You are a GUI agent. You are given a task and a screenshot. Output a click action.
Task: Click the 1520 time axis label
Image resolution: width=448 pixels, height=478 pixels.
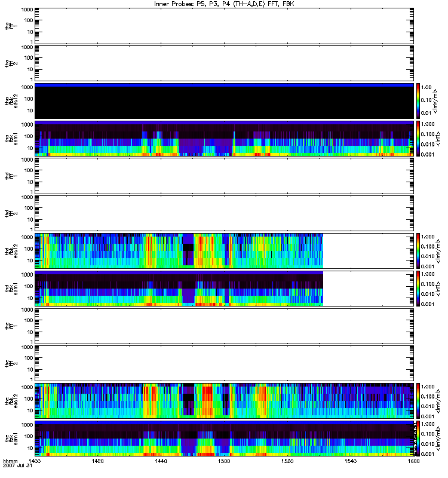point(287,461)
